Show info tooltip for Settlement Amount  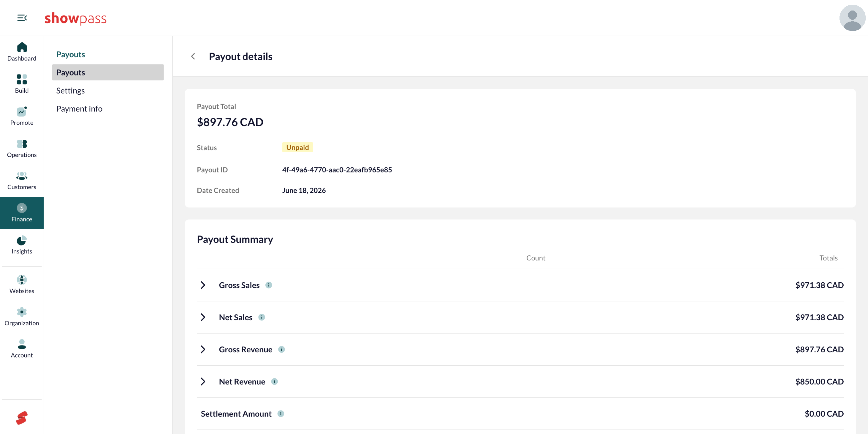[x=281, y=414]
